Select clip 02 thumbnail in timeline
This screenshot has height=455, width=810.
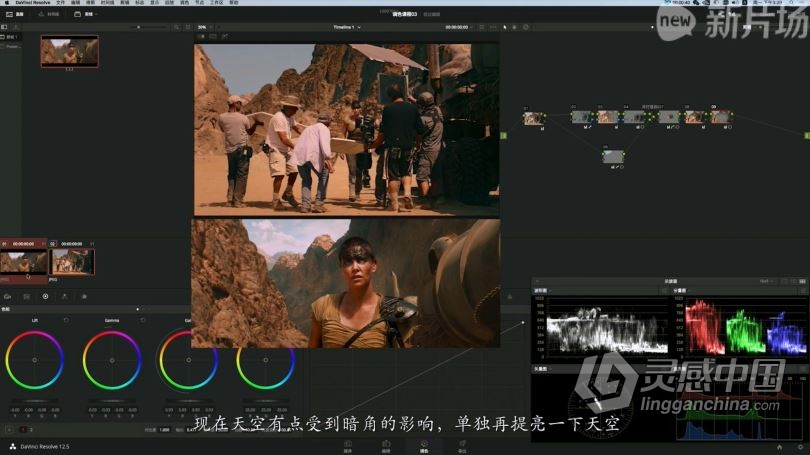(x=72, y=261)
